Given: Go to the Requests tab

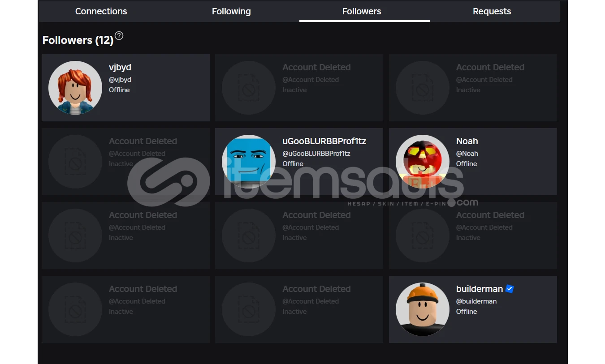Looking at the screenshot, I should 492,11.
